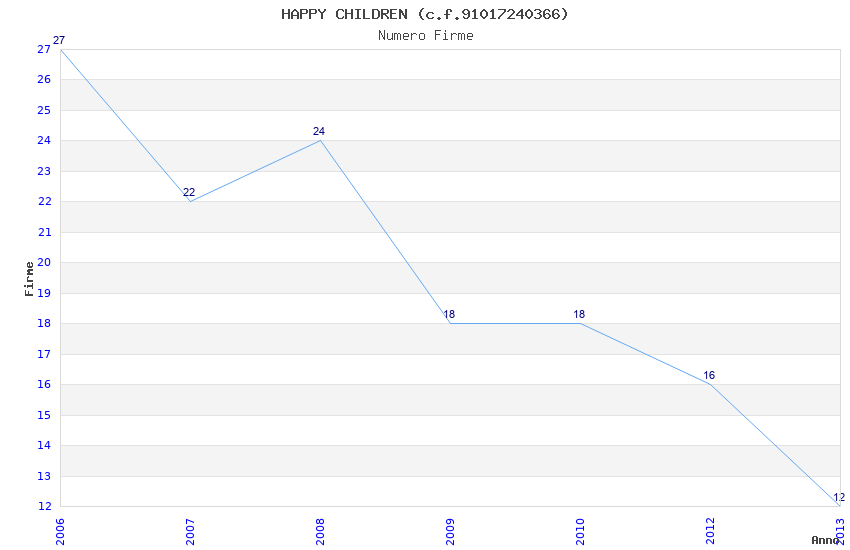Image resolution: width=850 pixels, height=550 pixels.
Task: Click the 2009 x-axis year label
Action: tap(450, 532)
